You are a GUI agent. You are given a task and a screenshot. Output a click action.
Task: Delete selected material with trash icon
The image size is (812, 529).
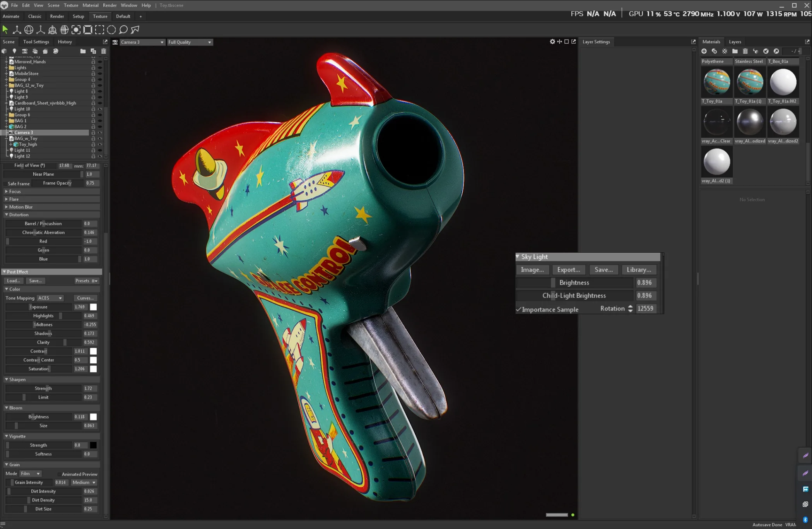click(x=745, y=51)
